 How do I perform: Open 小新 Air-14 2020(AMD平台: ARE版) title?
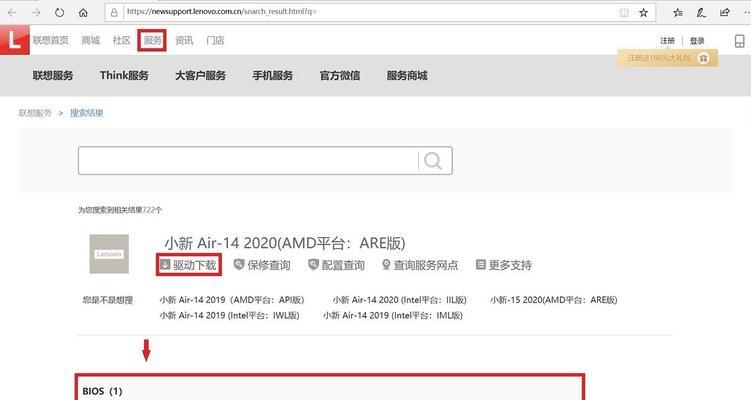click(x=285, y=243)
